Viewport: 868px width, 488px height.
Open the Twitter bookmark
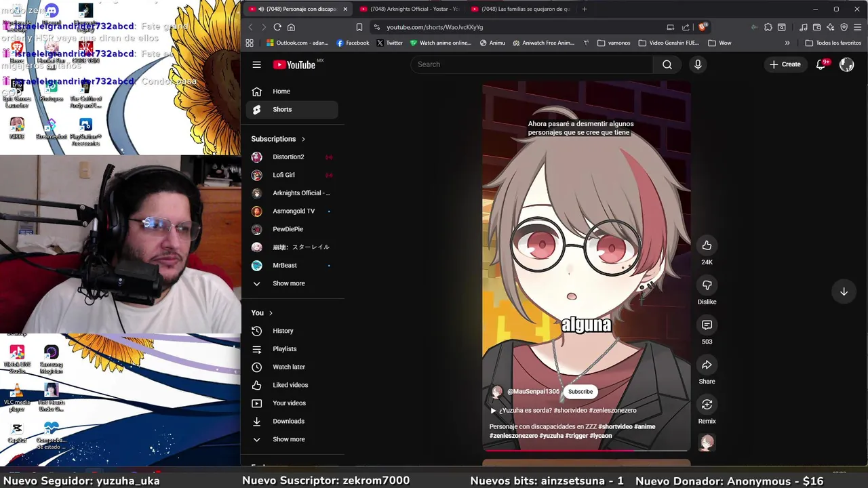pyautogui.click(x=389, y=43)
